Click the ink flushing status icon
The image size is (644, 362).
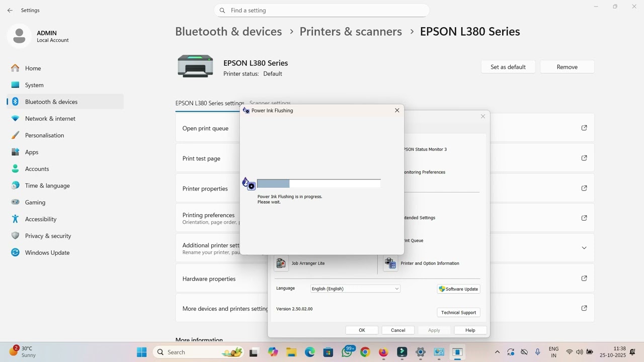pos(249,184)
